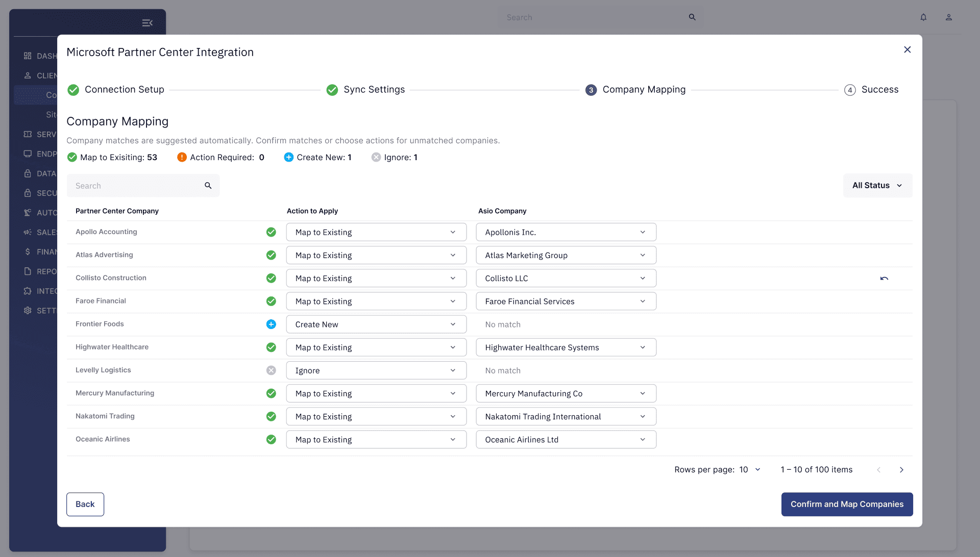Screen dimensions: 980x557
Task: Click the Data protection lock icon
Action: pos(28,173)
